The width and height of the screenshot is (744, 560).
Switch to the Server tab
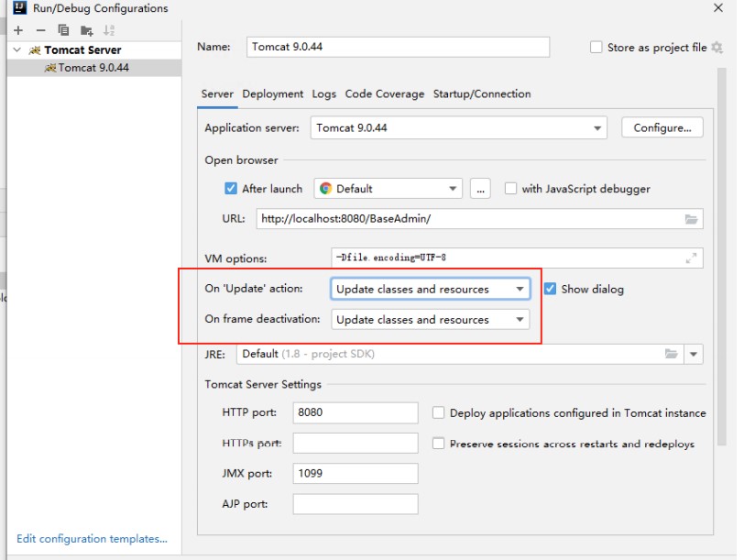[x=217, y=94]
